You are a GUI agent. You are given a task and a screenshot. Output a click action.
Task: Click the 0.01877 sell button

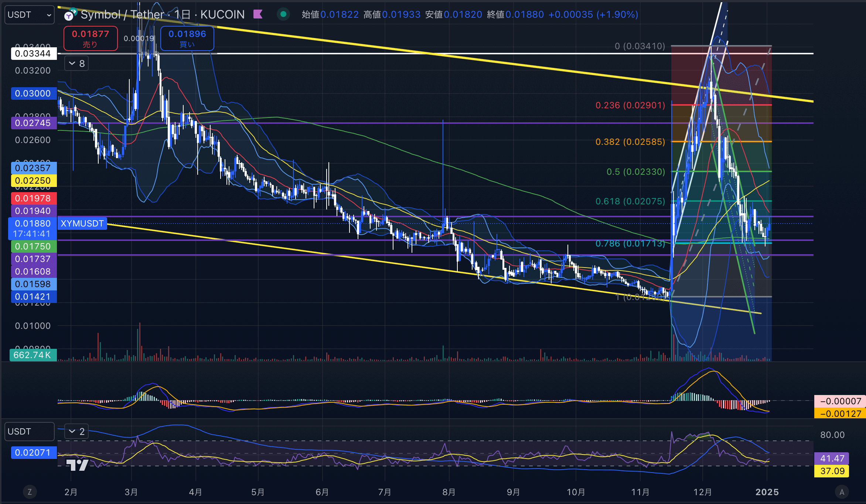pos(91,38)
